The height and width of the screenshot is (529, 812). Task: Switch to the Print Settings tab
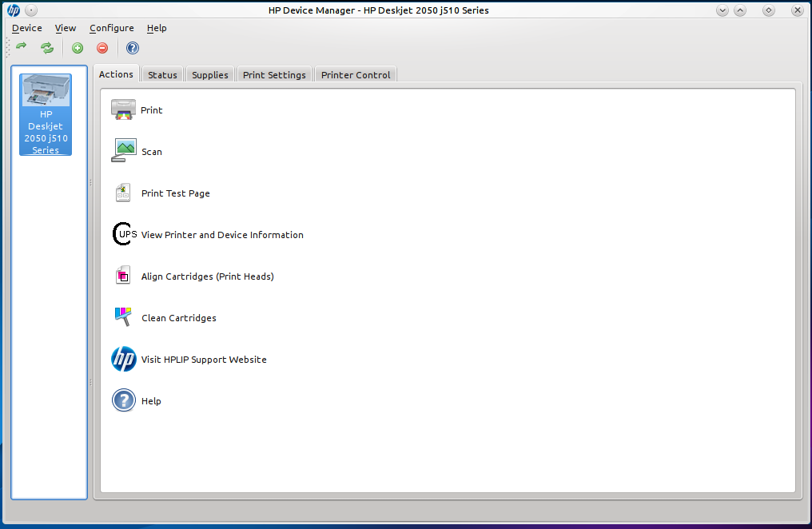click(274, 74)
